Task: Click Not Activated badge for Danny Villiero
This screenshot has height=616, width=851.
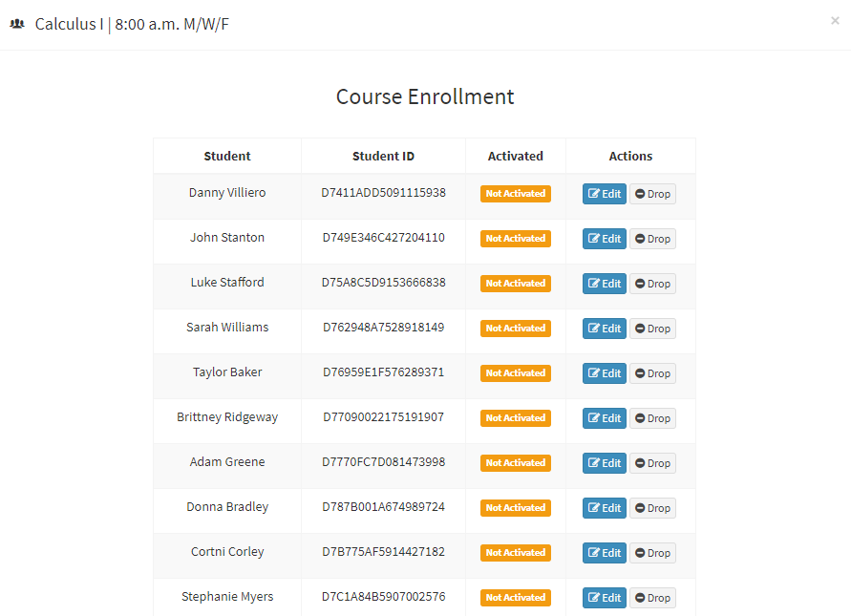Action: [516, 194]
